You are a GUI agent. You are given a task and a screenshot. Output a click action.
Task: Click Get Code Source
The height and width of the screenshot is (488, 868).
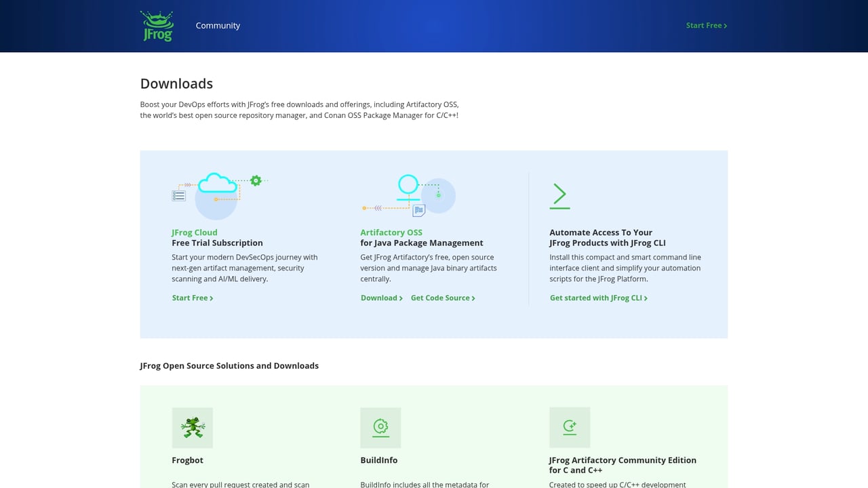click(x=440, y=298)
